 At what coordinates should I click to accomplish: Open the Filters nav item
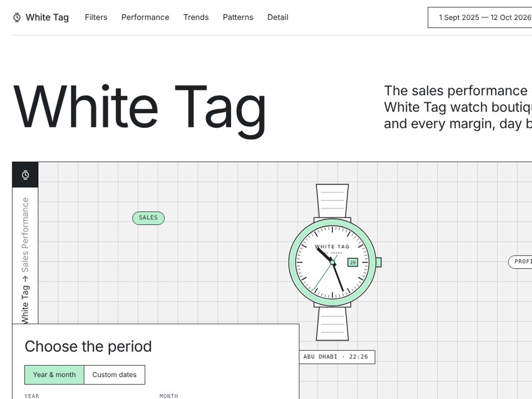pyautogui.click(x=96, y=17)
